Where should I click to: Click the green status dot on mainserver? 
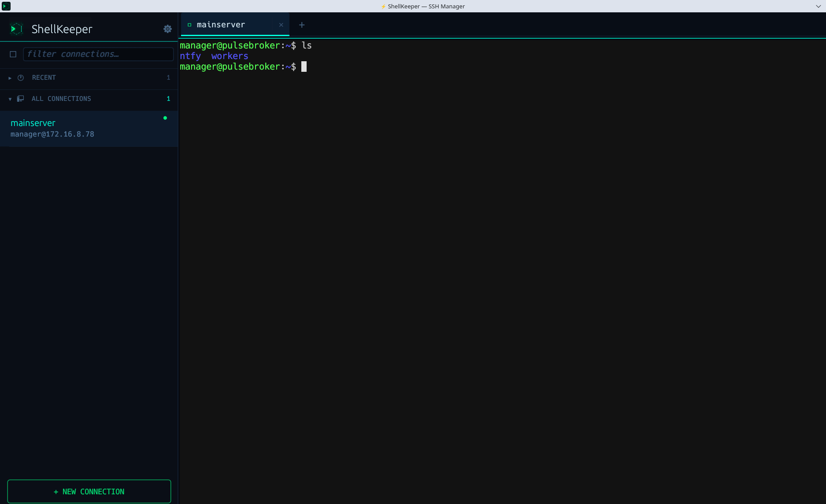click(165, 118)
